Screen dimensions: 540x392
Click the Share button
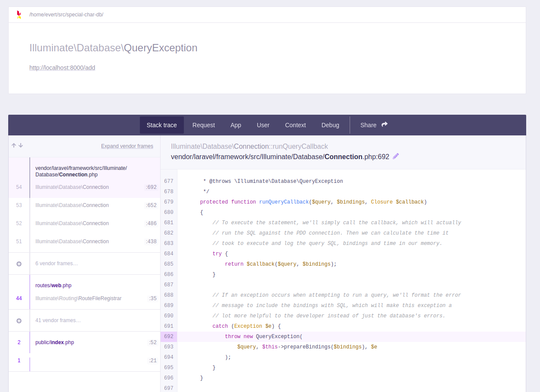[x=374, y=125]
